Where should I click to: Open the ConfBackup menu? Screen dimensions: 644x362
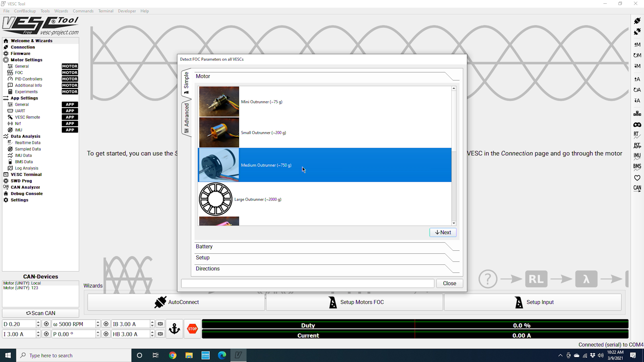[25, 11]
